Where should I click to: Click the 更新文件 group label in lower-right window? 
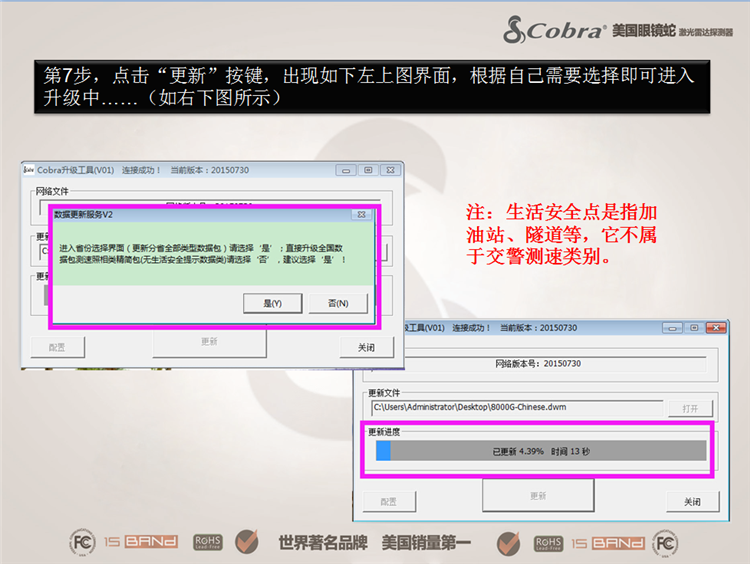[x=384, y=393]
